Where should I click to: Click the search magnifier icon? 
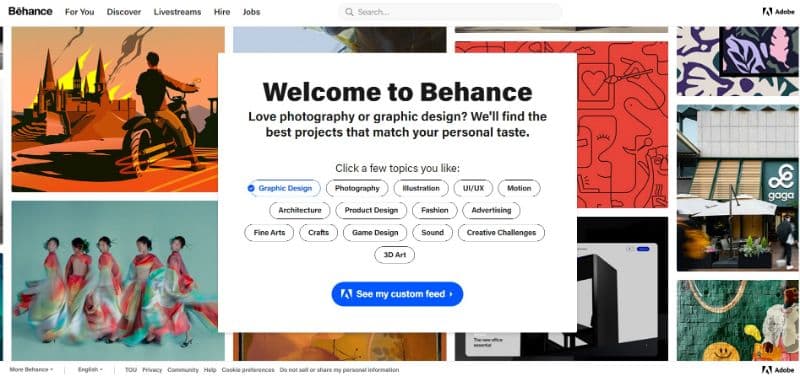click(349, 12)
